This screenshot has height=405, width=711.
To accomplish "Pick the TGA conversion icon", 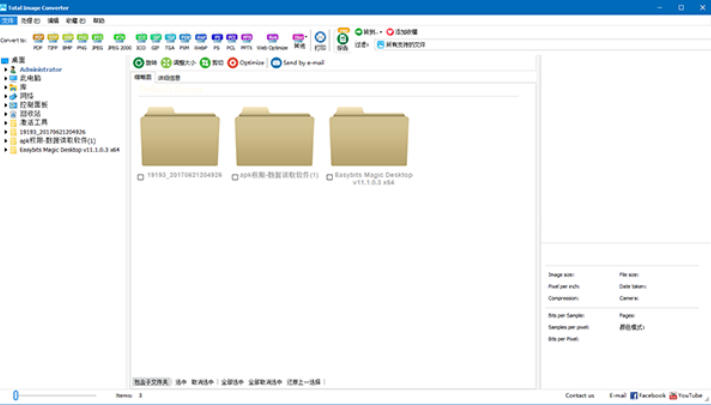I will tap(170, 38).
